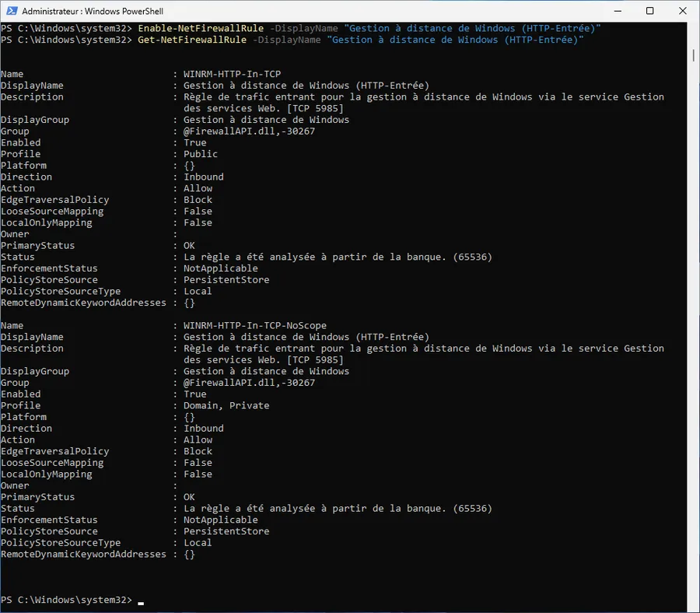Screen dimensions: 700x613
Task: Minimize the PowerShell window
Action: [x=618, y=11]
